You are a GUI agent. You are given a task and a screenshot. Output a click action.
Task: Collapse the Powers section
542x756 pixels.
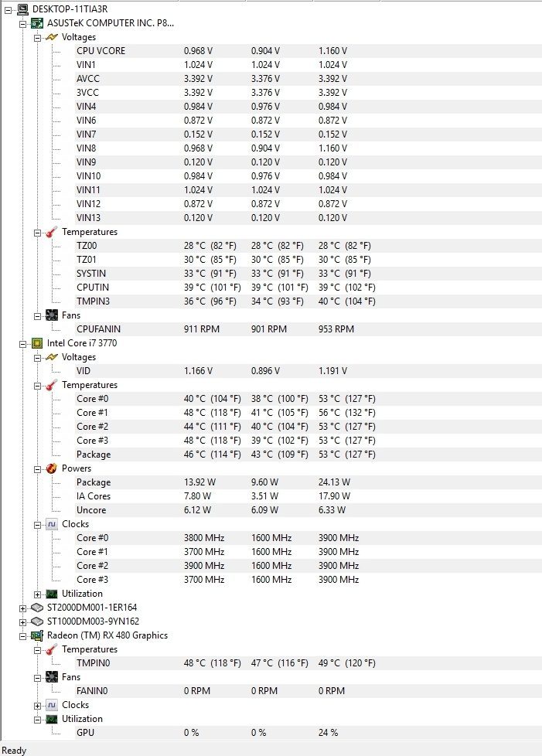pos(38,469)
